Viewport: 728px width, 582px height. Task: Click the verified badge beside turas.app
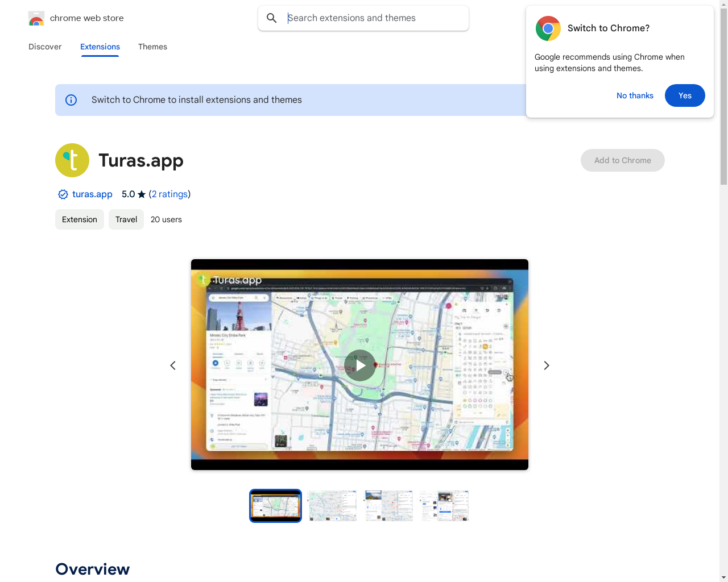63,194
